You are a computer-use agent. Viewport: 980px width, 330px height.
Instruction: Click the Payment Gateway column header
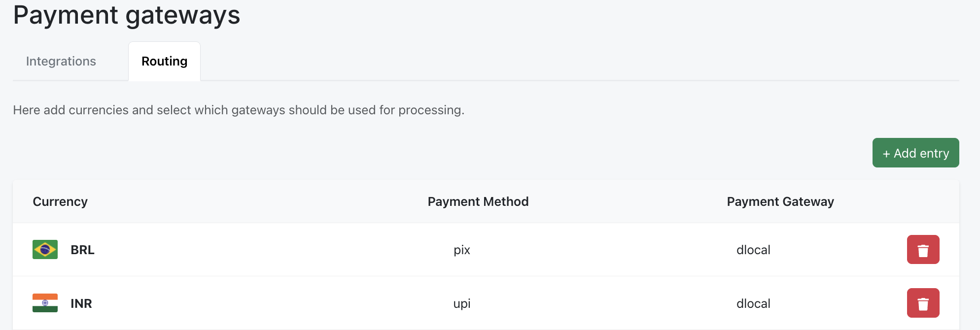pos(780,202)
